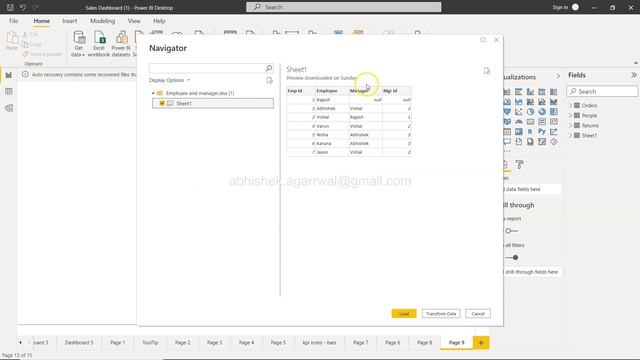This screenshot has height=360, width=640.
Task: Select the gauge visual
Action: tap(518, 122)
